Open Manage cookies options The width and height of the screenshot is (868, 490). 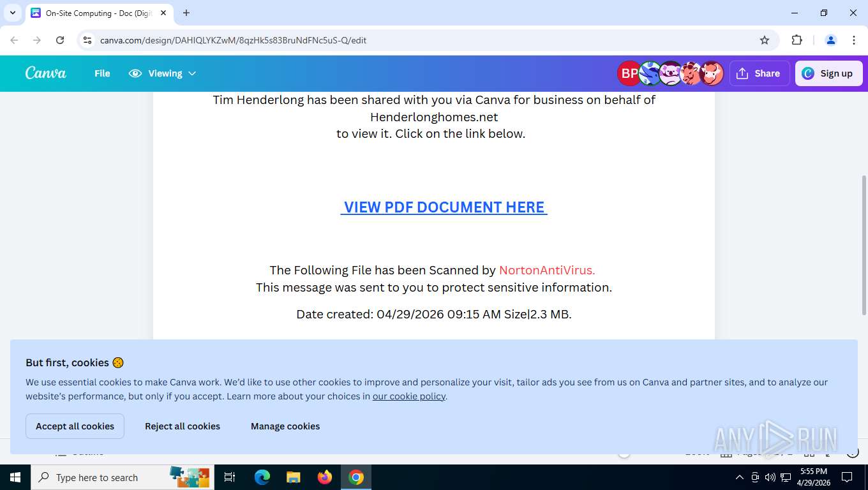click(285, 426)
